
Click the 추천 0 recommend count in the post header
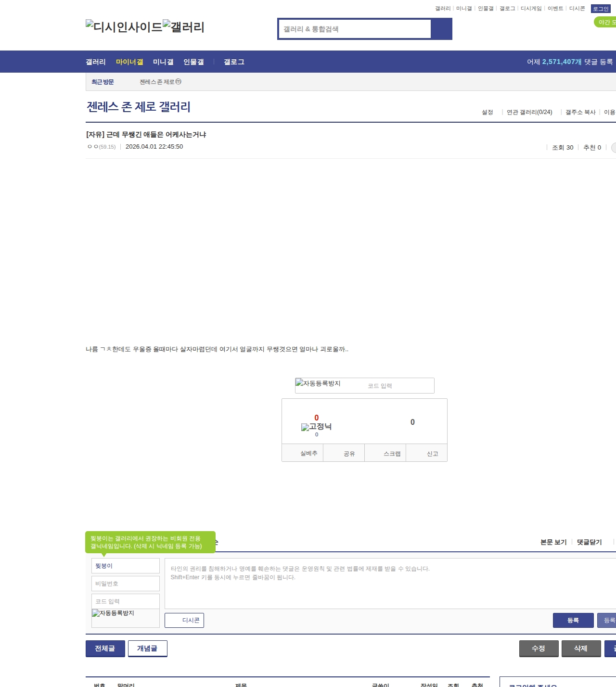592,148
